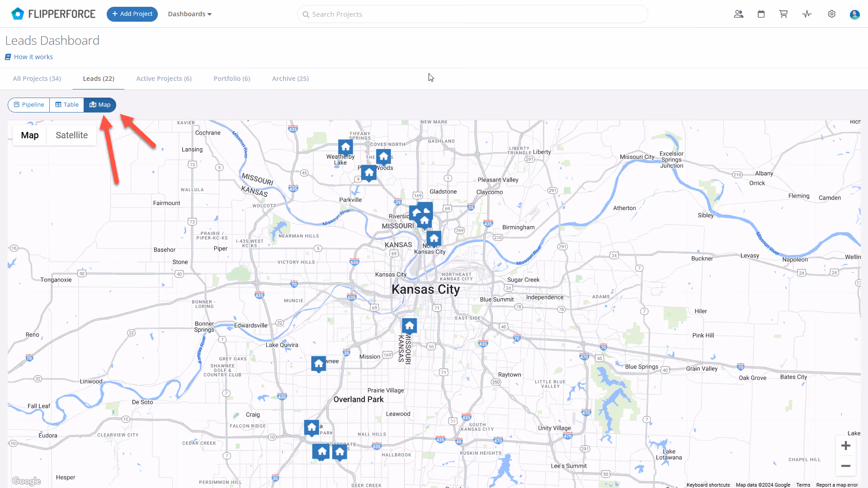Viewport: 868px width, 488px height.
Task: Open the Portfolio (6) tab
Action: tap(232, 79)
